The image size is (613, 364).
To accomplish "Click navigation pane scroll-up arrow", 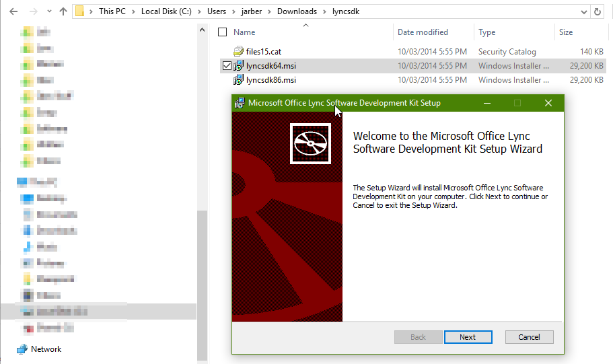I will (x=202, y=30).
